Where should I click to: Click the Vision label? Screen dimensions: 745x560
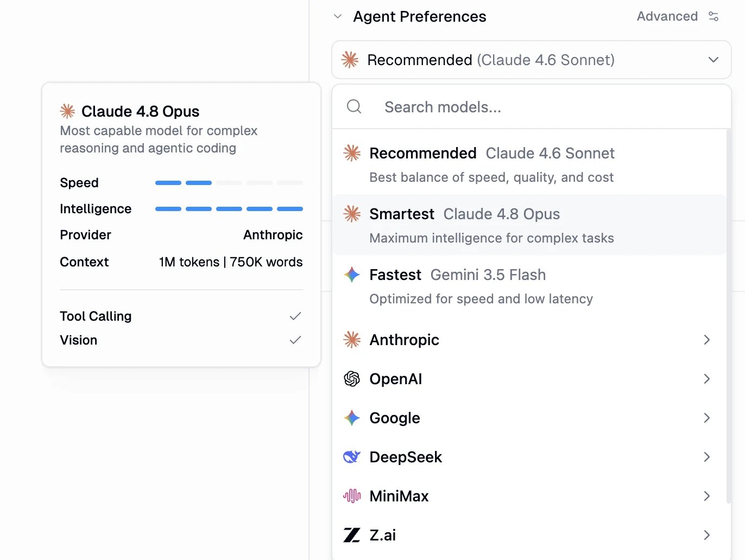click(79, 340)
